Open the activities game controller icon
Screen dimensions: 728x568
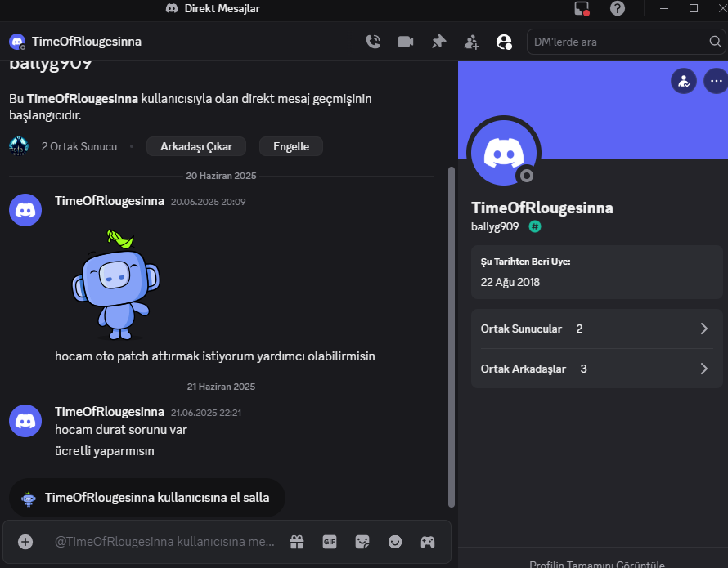click(x=428, y=542)
